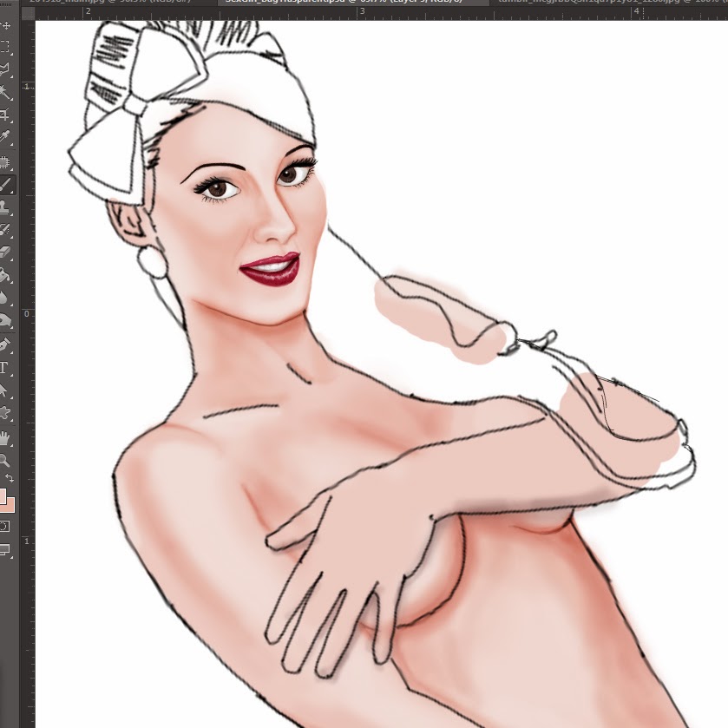Choose the Clone Stamp tool
This screenshot has width=728, height=728.
point(6,207)
